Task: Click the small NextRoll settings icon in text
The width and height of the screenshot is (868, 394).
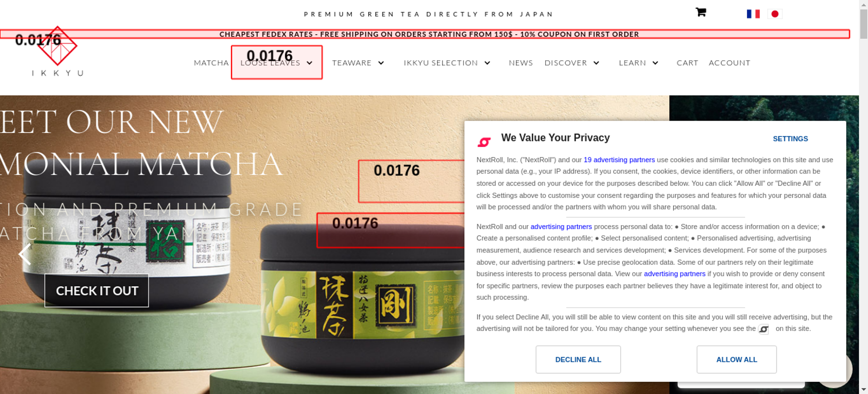Action: pos(763,329)
